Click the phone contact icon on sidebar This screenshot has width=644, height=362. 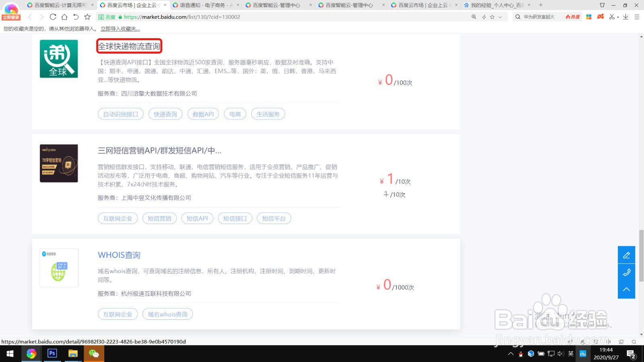(626, 272)
